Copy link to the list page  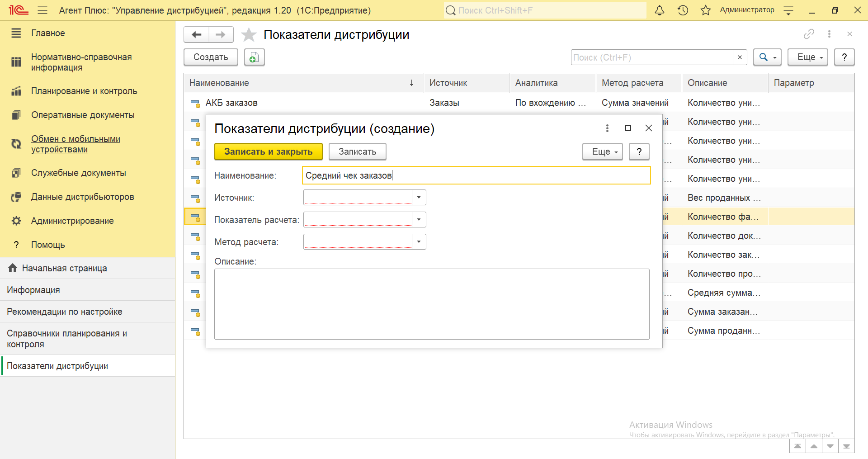[x=809, y=34]
